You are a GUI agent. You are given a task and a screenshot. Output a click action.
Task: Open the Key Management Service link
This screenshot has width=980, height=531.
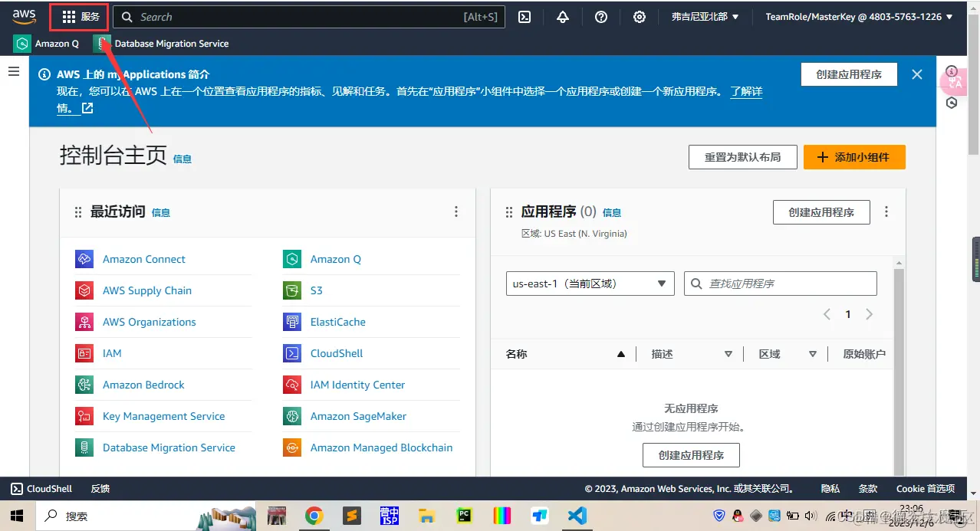point(164,416)
